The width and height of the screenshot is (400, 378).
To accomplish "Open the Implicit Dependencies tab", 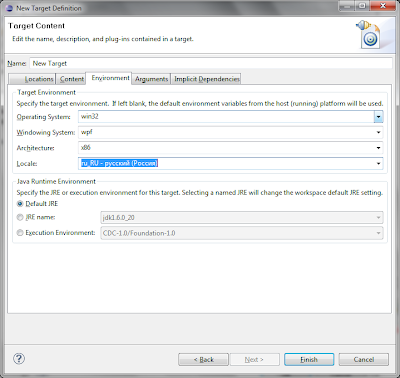I will [207, 79].
